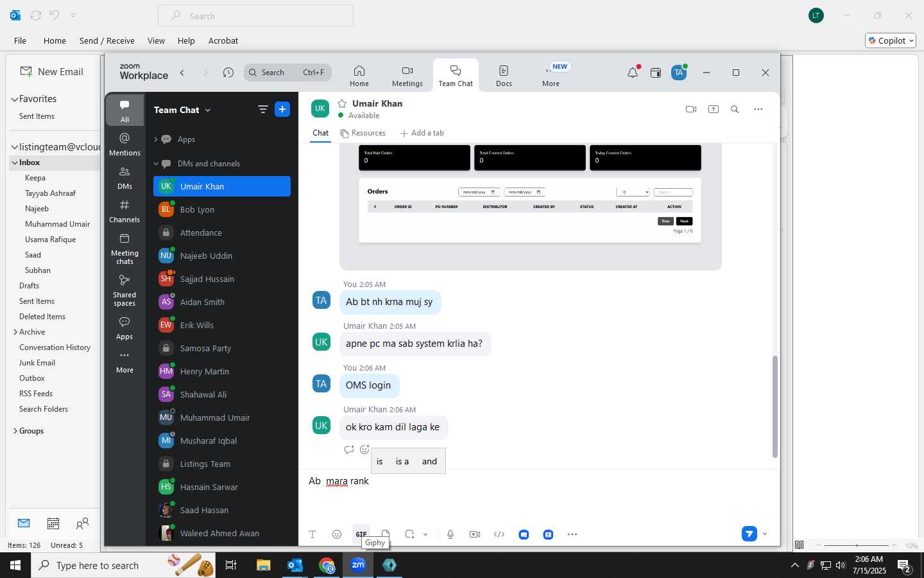Open the Outlook View menu

click(156, 40)
